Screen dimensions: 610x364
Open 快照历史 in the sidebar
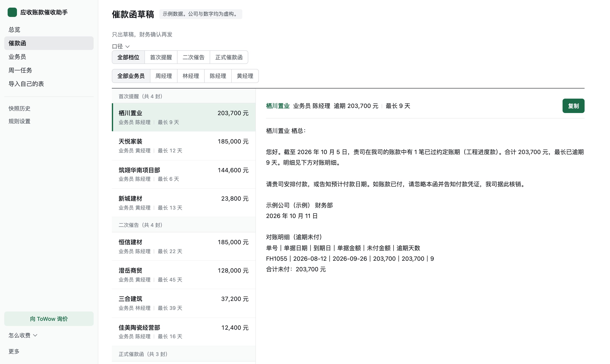pos(49,108)
